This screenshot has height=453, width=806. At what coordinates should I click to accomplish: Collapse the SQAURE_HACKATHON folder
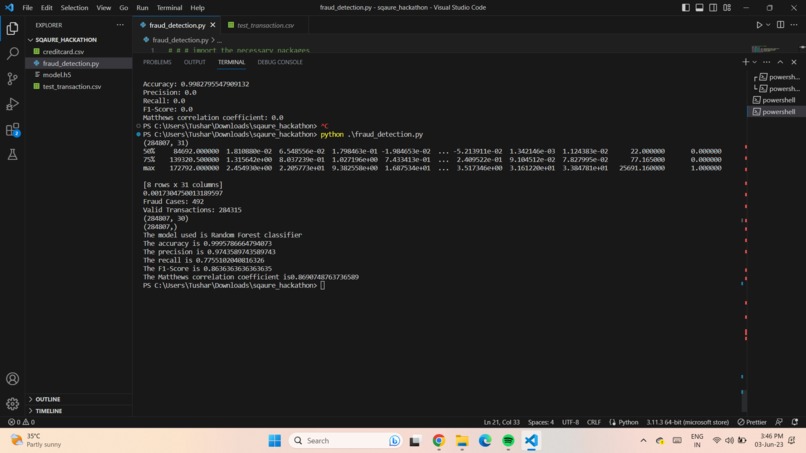pos(66,40)
